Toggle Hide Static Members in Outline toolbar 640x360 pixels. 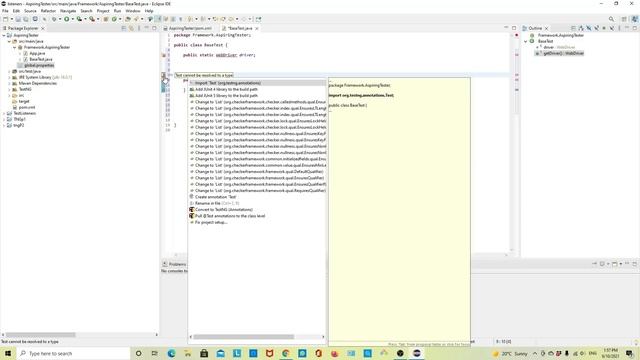[596, 28]
